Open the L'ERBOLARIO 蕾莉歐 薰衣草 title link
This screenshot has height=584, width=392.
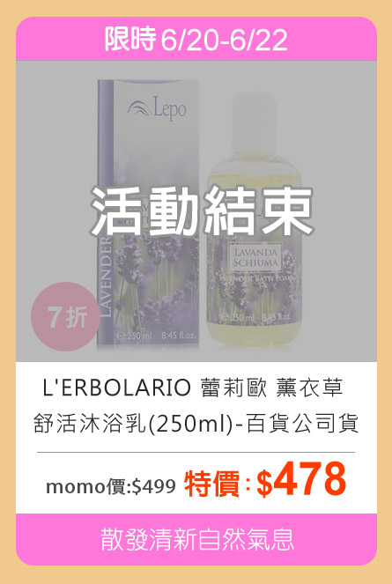pos(193,388)
